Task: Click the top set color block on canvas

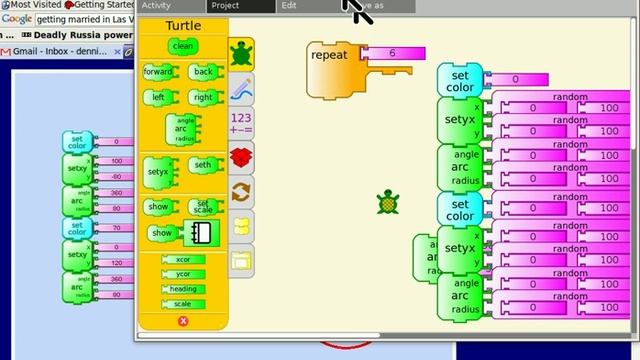Action: (460, 81)
